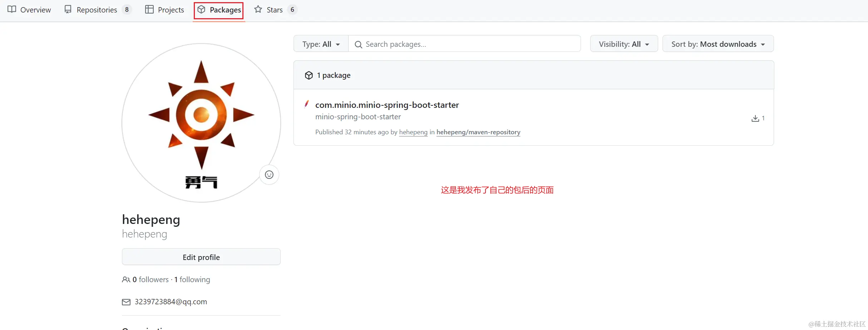
Task: Select the Packages tab
Action: [219, 10]
